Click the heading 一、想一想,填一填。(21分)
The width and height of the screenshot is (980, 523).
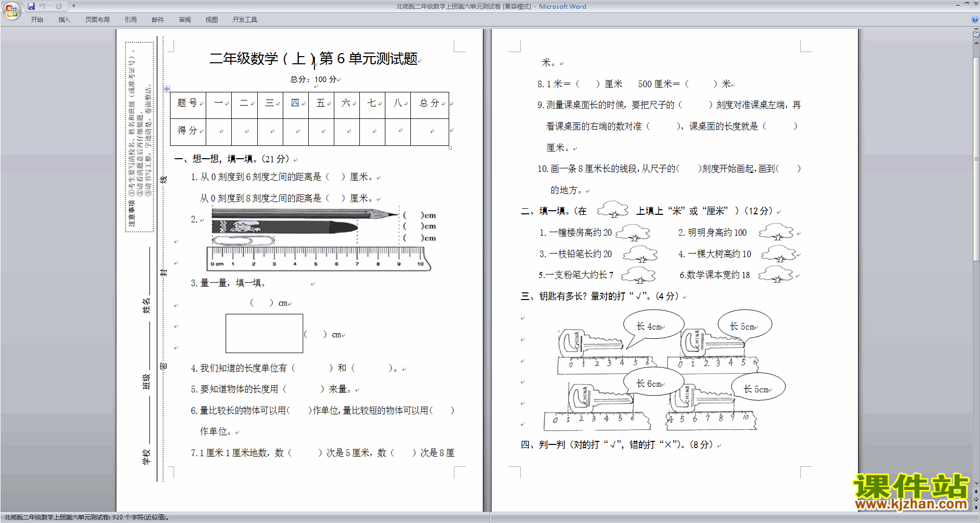[x=234, y=159]
